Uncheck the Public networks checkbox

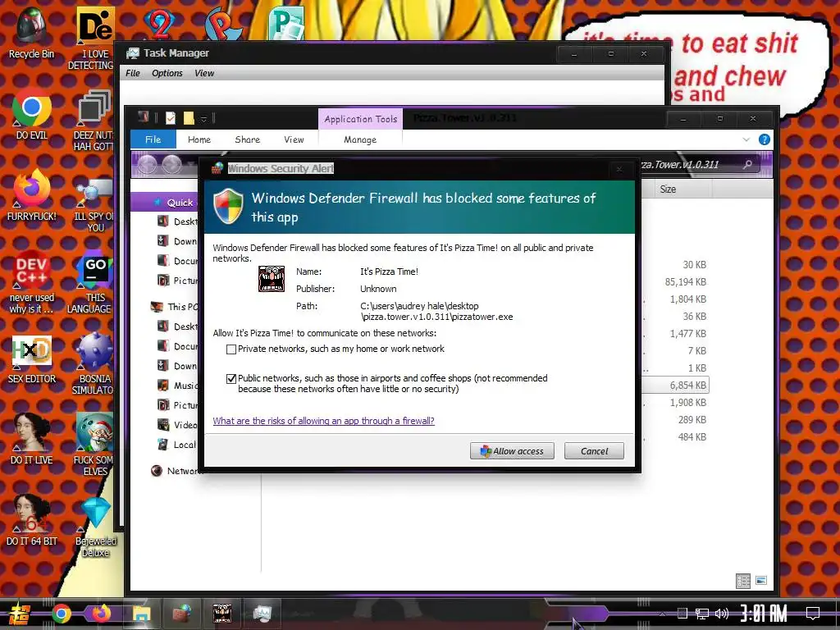coord(231,379)
